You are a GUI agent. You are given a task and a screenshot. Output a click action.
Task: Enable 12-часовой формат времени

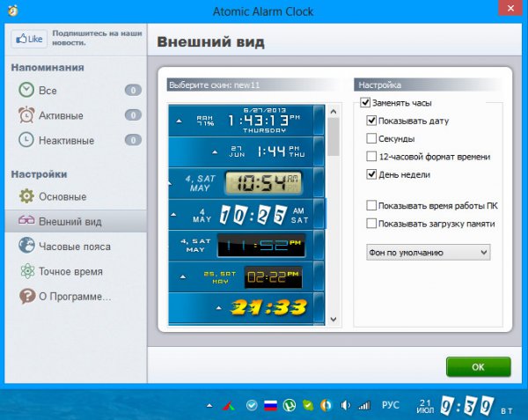[x=371, y=156]
